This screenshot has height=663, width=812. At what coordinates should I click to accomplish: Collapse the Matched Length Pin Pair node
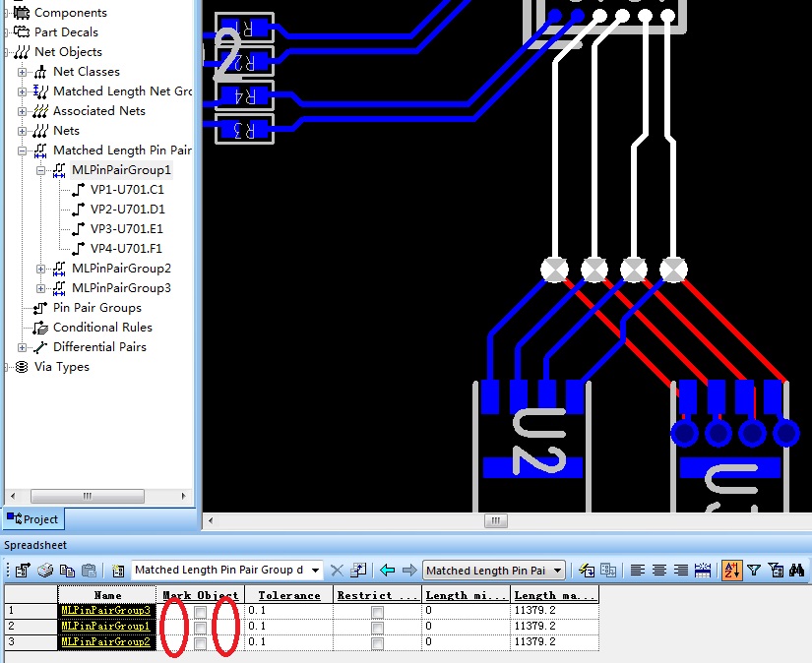(x=22, y=151)
